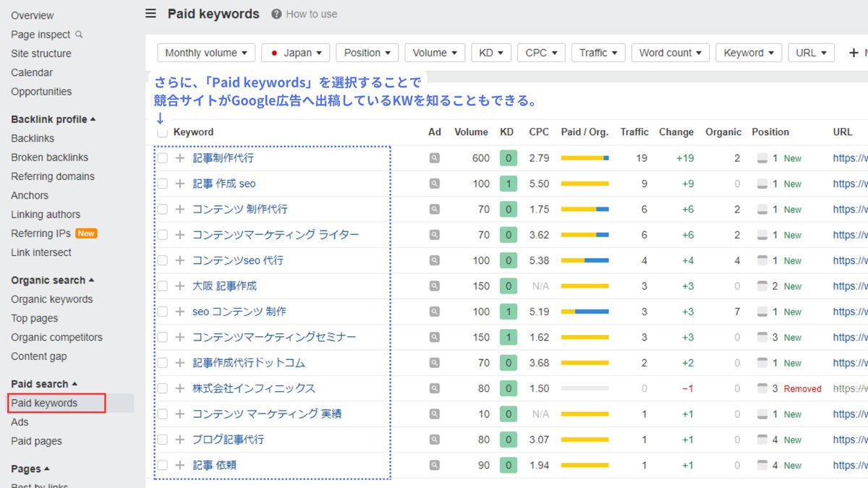Select Broken backlinks in the sidebar
Screen dimensions: 868x488
[x=50, y=157]
